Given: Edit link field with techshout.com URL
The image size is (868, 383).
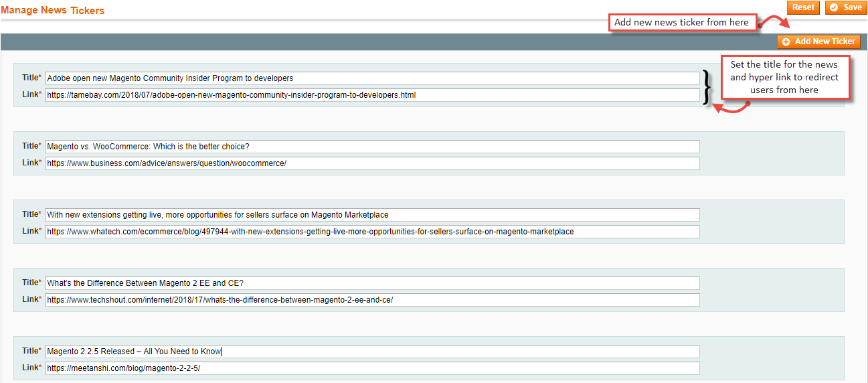Looking at the screenshot, I should (x=372, y=300).
